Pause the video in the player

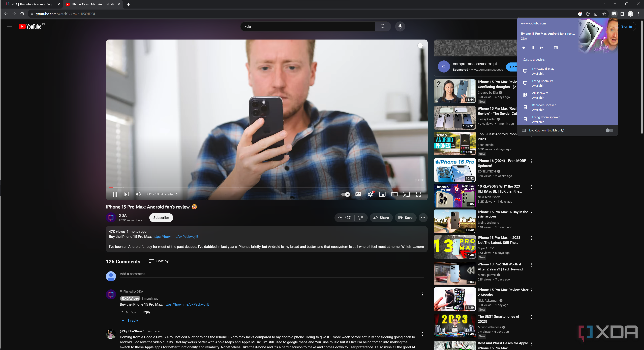[x=115, y=194]
